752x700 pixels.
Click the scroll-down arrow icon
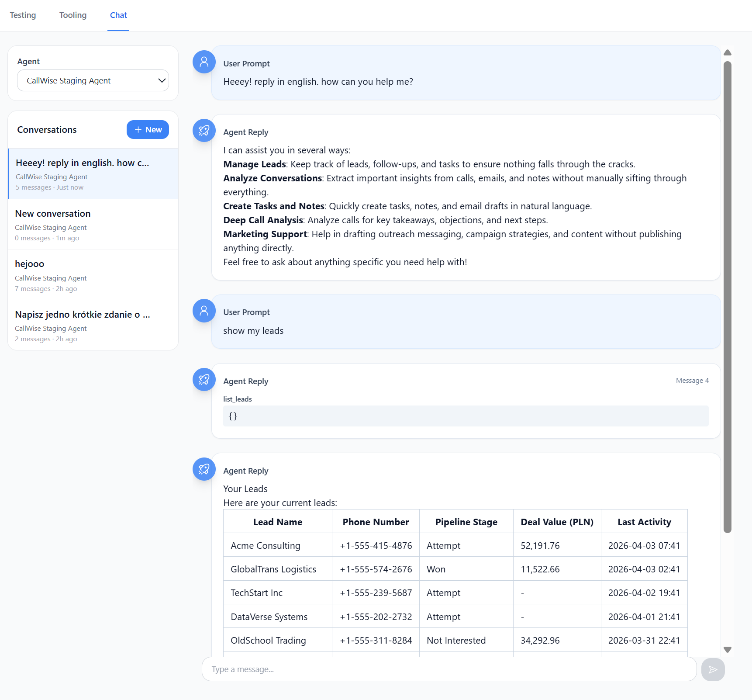click(727, 650)
